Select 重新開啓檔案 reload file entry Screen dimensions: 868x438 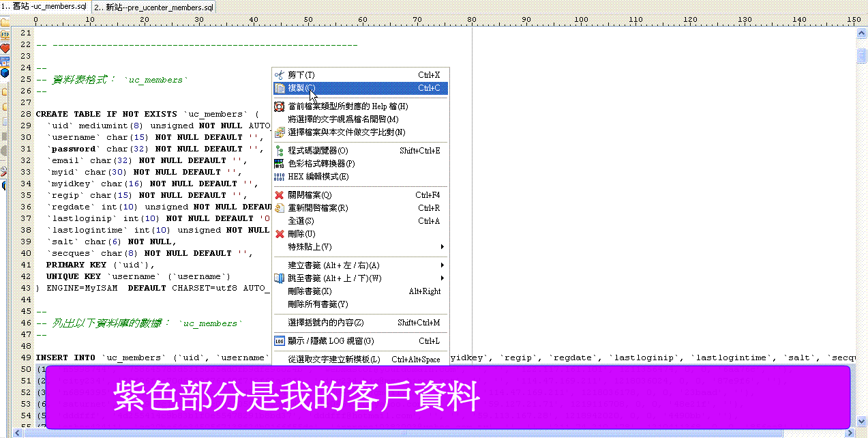pyautogui.click(x=360, y=208)
